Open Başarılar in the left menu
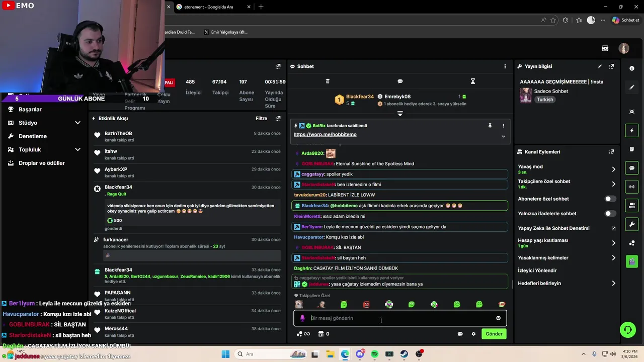Viewport: 644px width, 362px height. tap(30, 110)
